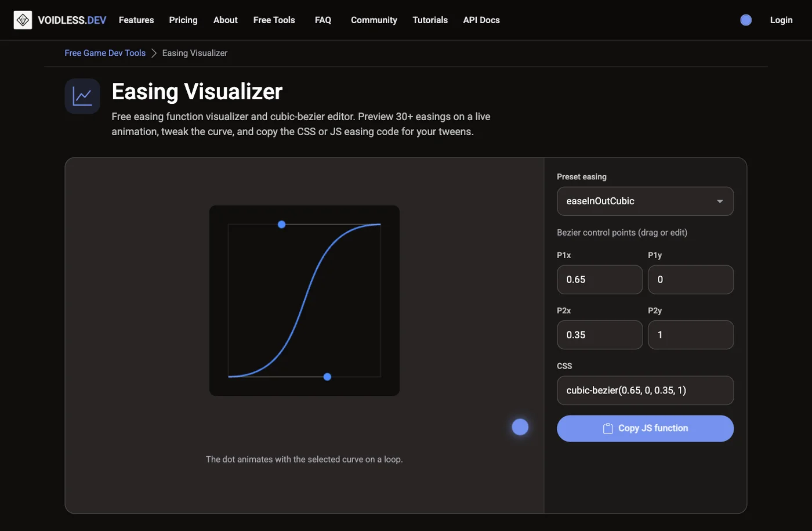Open the Features menu item
Viewport: 812px width, 531px height.
click(136, 20)
